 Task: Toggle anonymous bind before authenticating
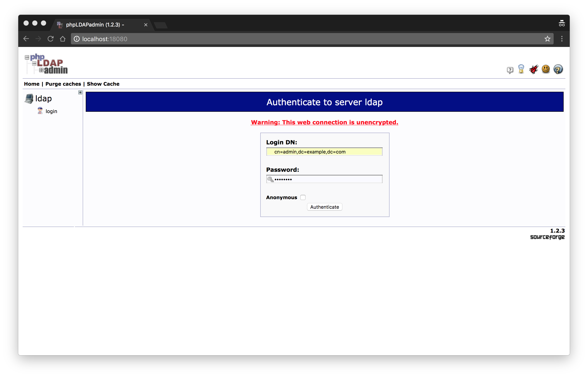(x=303, y=197)
